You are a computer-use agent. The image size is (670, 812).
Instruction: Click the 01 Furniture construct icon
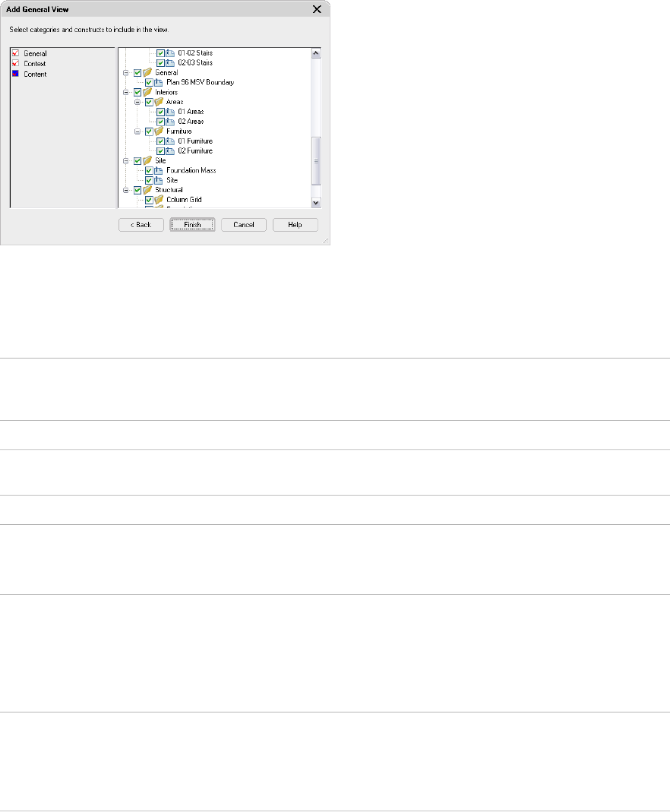170,141
